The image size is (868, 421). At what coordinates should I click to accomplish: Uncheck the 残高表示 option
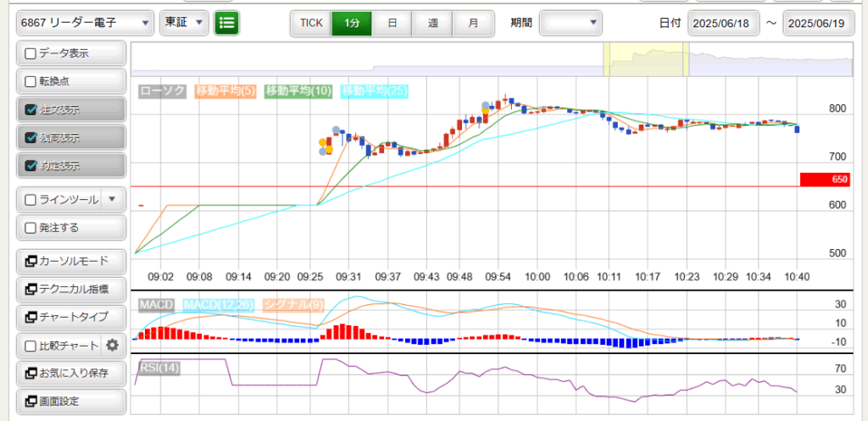tap(31, 138)
